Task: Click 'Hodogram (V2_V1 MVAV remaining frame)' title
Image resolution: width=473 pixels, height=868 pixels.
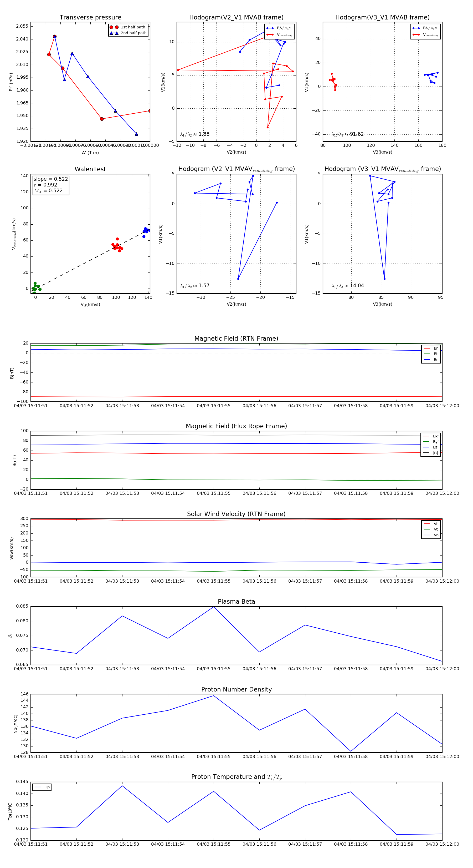Action: (x=236, y=169)
